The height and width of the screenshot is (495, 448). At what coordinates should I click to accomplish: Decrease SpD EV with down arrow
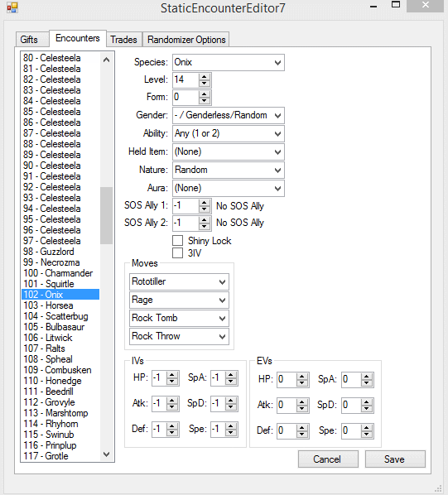coord(367,409)
